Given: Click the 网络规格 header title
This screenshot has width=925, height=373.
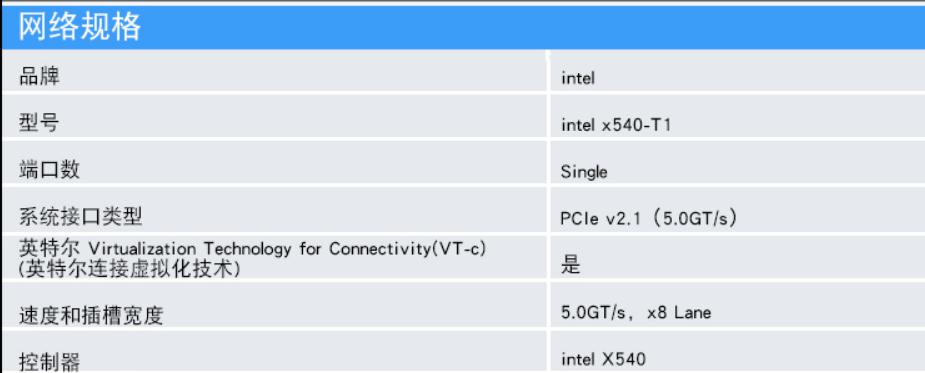Looking at the screenshot, I should pos(80,27).
